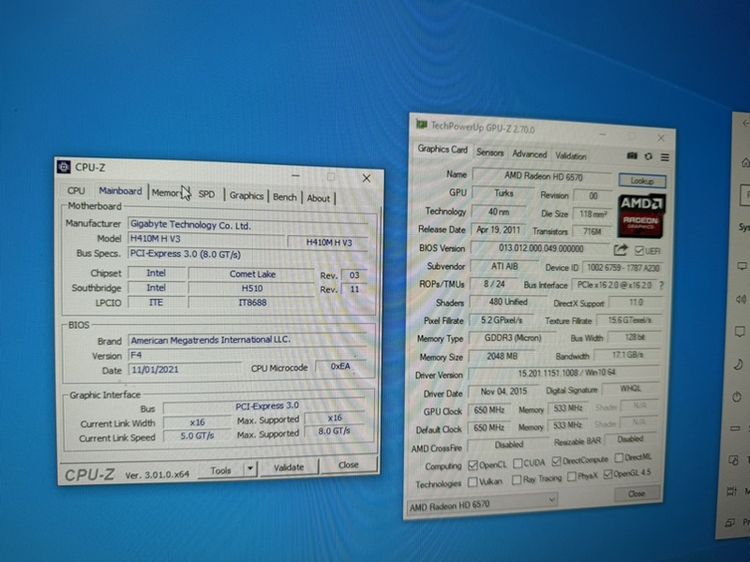
Task: Open the AMD Radeon HD 6570 GPU selector dropdown
Action: tap(482, 504)
